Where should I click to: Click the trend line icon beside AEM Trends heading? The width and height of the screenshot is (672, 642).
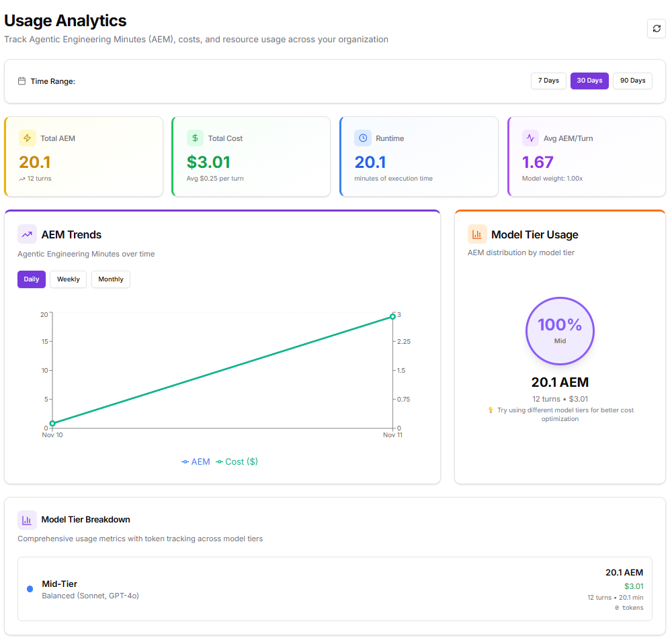27,234
